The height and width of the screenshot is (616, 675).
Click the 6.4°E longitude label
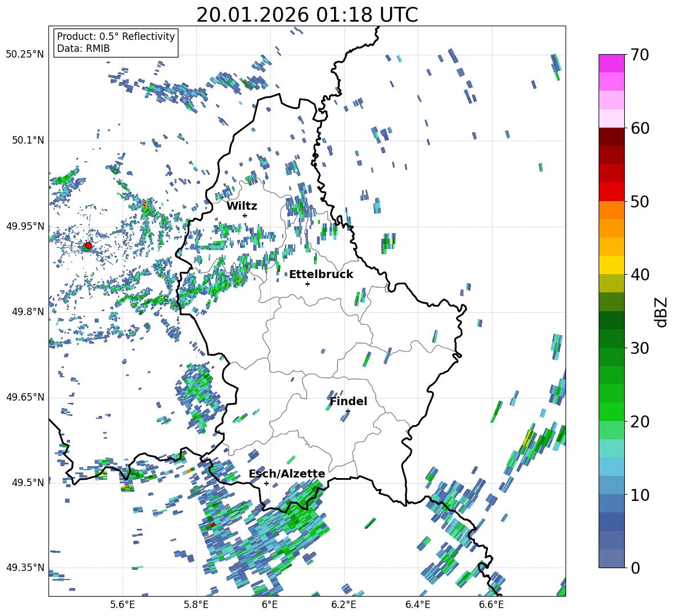(417, 605)
